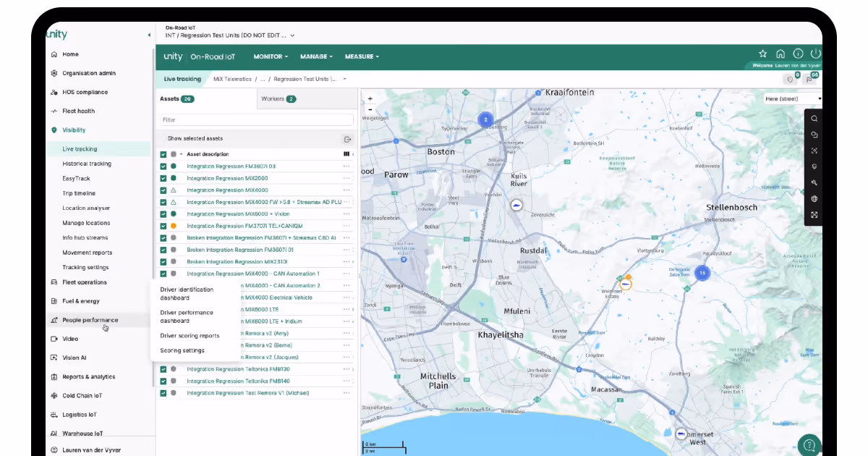The width and height of the screenshot is (868, 456).
Task: Open the help question mark bubble
Action: click(x=809, y=445)
